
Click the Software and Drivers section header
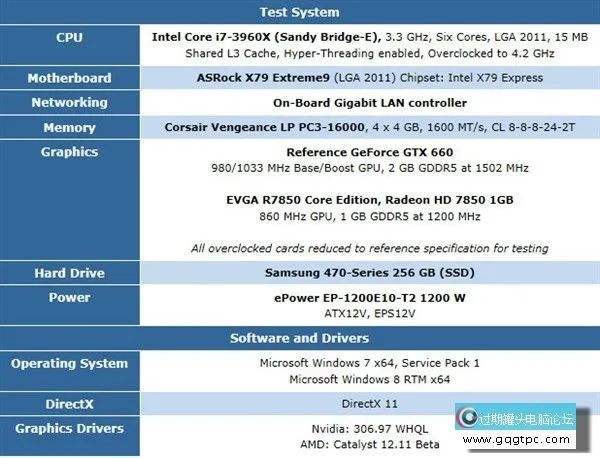pyautogui.click(x=299, y=338)
